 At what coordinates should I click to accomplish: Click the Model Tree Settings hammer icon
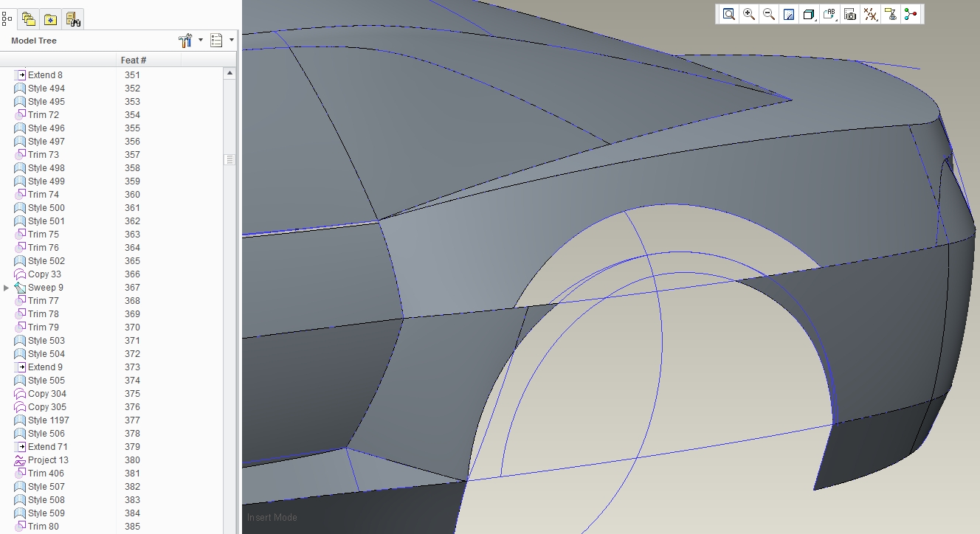click(x=186, y=41)
